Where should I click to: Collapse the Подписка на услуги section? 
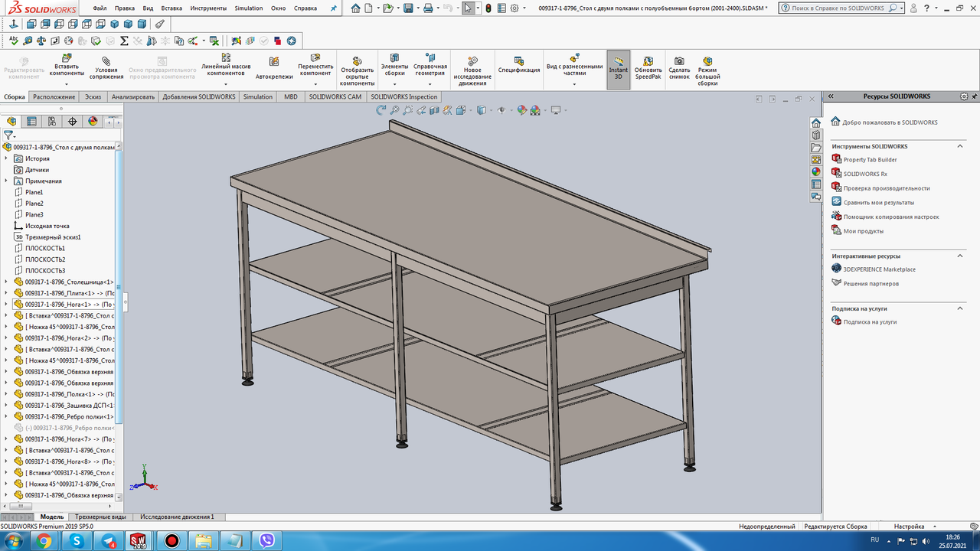(x=960, y=308)
